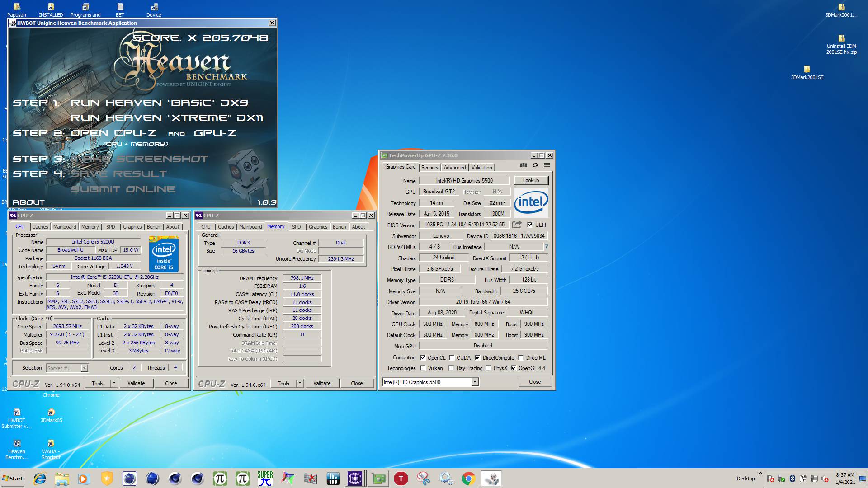The image size is (868, 488).
Task: Click the BIOS share/export arrow icon
Action: click(517, 224)
